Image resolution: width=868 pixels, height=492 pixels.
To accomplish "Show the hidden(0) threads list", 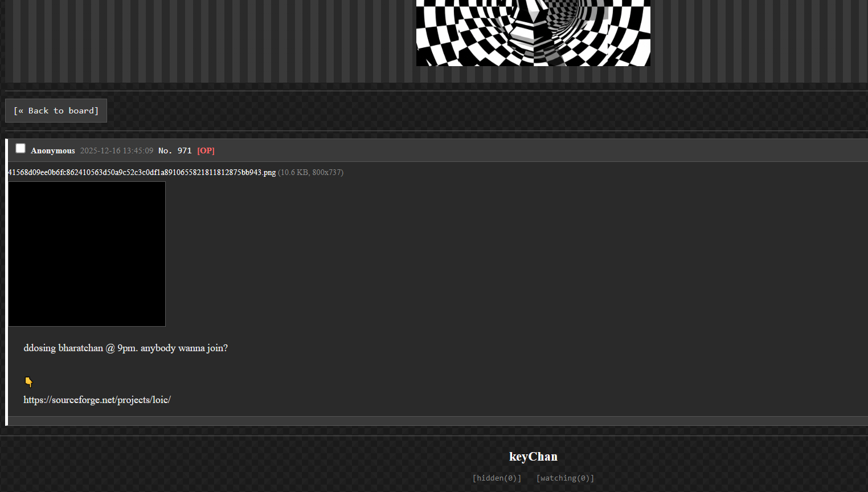I will click(x=497, y=478).
